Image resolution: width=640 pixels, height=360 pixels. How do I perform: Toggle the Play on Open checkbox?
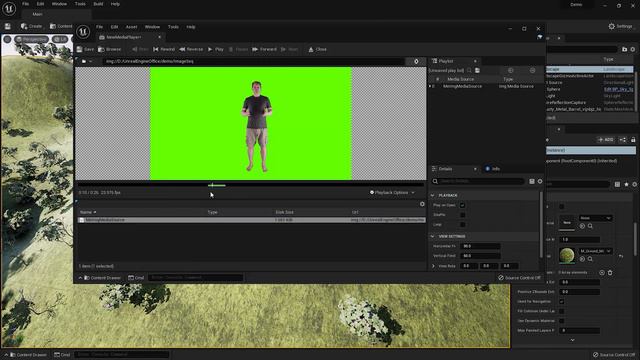coord(462,205)
